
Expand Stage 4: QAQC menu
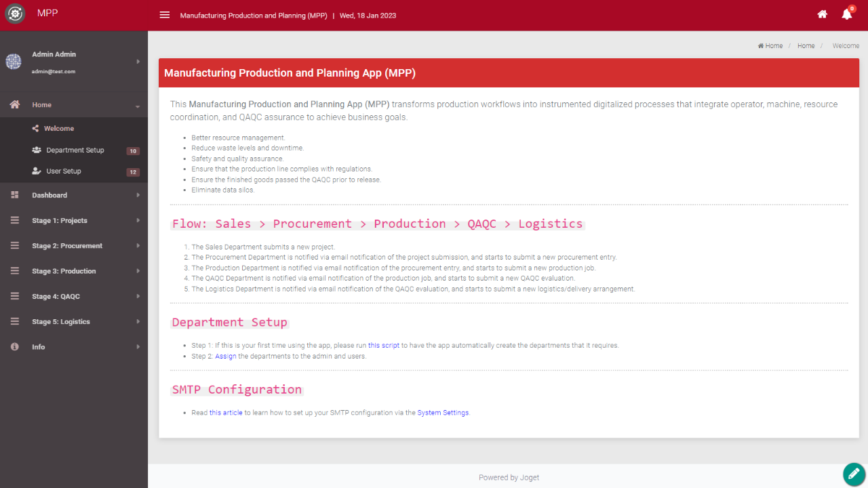click(x=73, y=297)
